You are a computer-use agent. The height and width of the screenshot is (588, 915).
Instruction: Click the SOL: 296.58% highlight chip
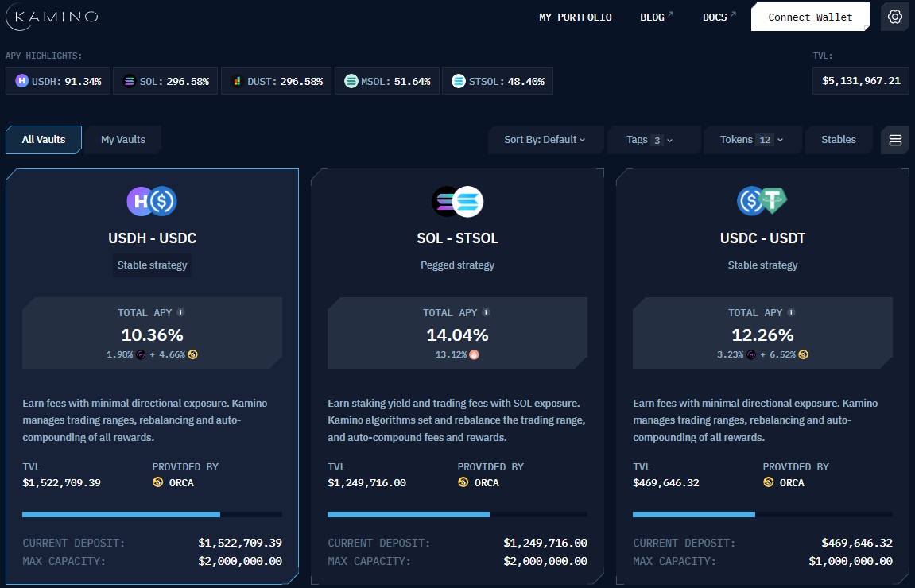[165, 81]
